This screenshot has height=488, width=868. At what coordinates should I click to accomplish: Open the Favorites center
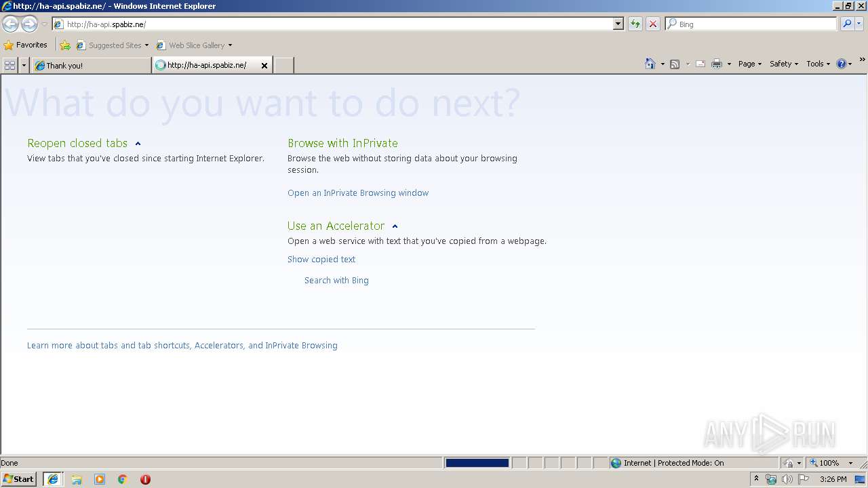26,45
